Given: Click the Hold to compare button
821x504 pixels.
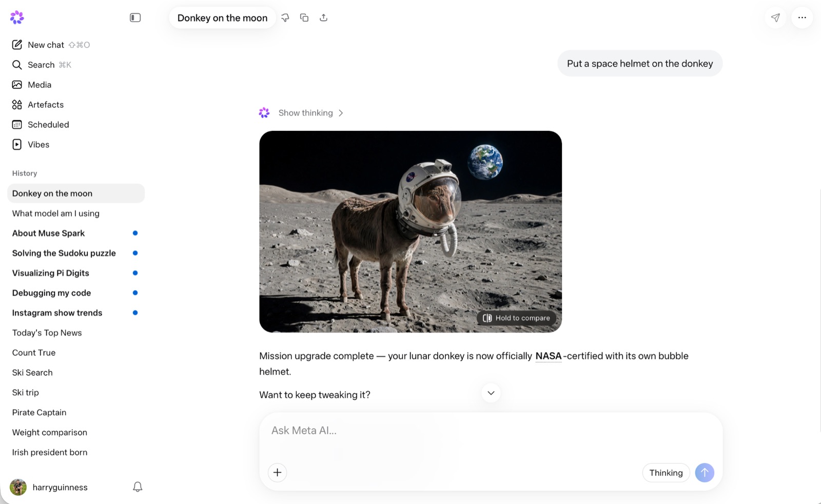Looking at the screenshot, I should pos(517,318).
